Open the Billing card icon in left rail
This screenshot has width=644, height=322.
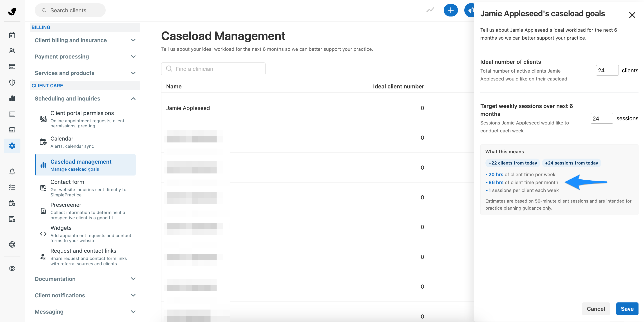tap(12, 67)
